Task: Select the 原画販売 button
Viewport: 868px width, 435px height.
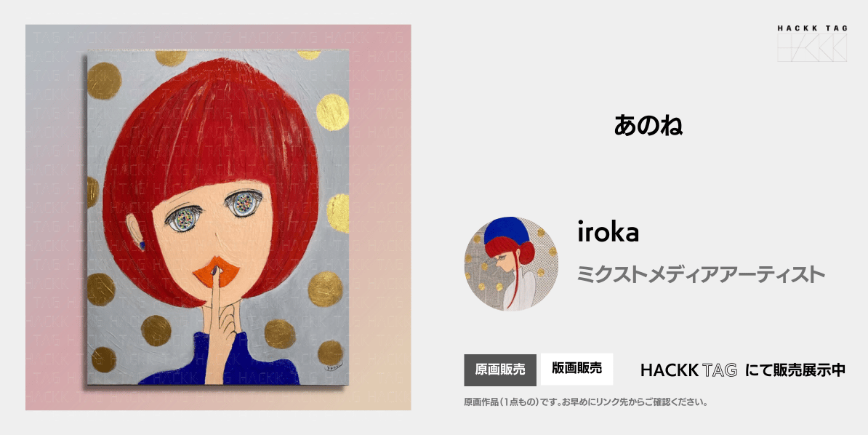Action: pos(500,370)
